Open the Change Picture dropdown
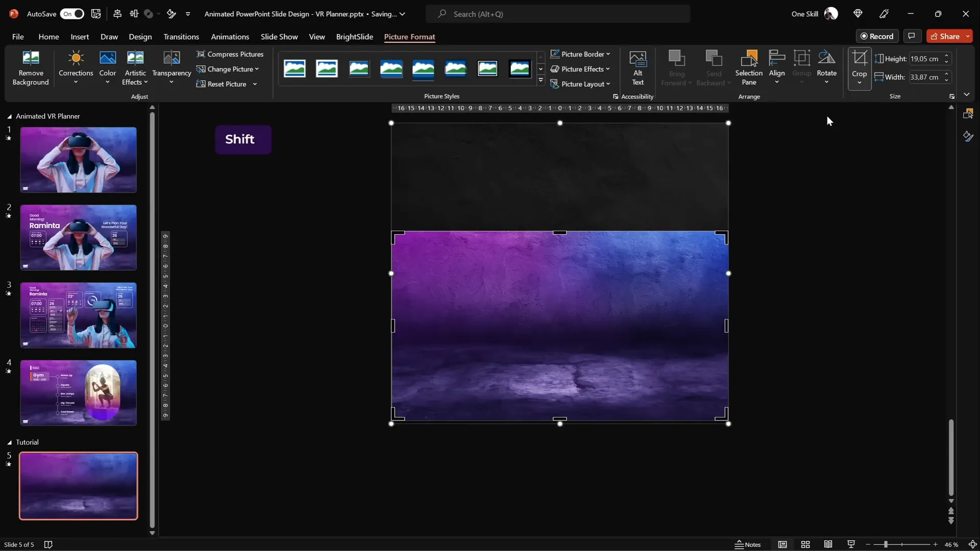The image size is (980, 551). pyautogui.click(x=228, y=69)
